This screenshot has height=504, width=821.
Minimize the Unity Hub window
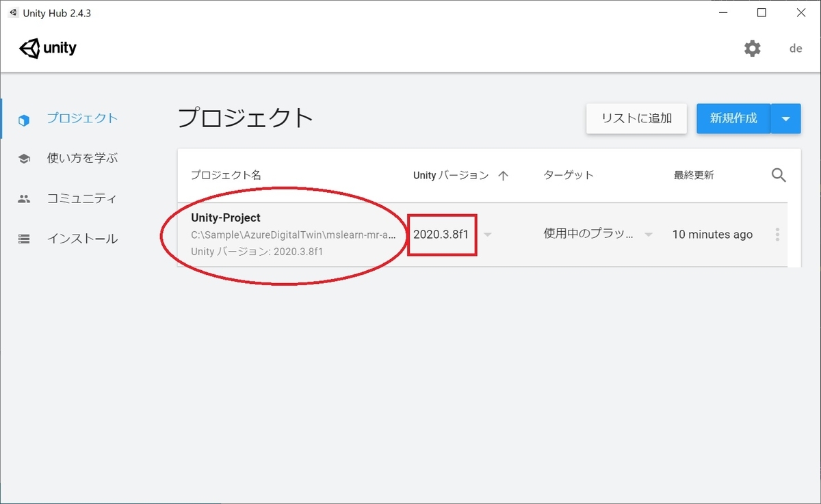pyautogui.click(x=724, y=13)
